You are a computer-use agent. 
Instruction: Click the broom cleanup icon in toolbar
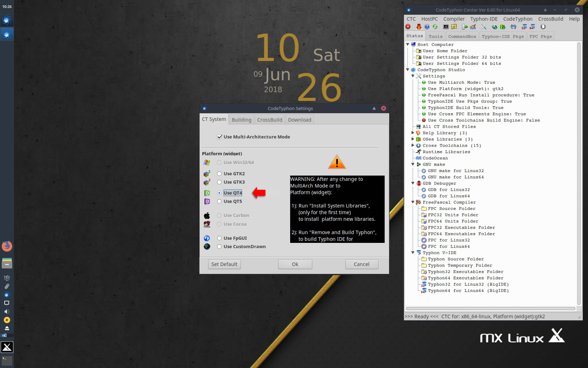click(473, 27)
